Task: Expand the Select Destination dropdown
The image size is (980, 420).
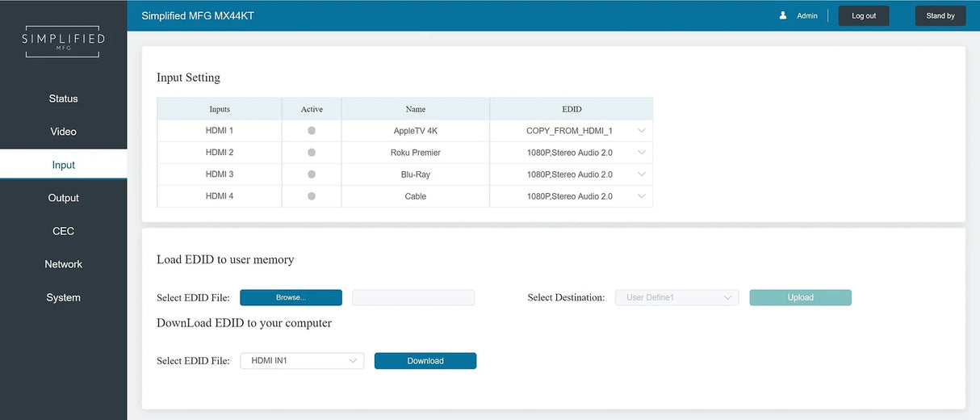Action: pos(676,298)
